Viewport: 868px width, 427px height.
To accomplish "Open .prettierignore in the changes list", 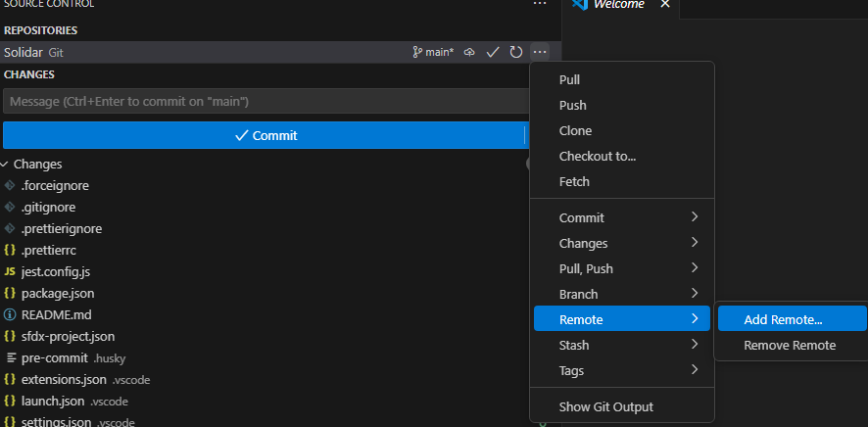I will [x=62, y=228].
